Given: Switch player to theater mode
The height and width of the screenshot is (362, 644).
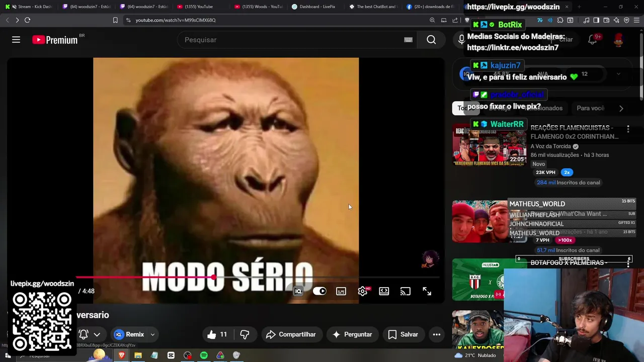Looking at the screenshot, I should pos(384,291).
